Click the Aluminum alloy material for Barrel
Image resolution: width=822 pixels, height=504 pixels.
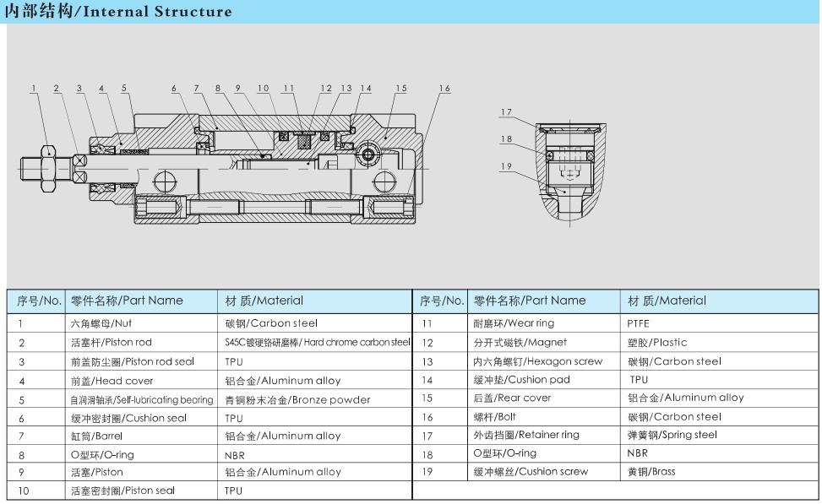[282, 436]
